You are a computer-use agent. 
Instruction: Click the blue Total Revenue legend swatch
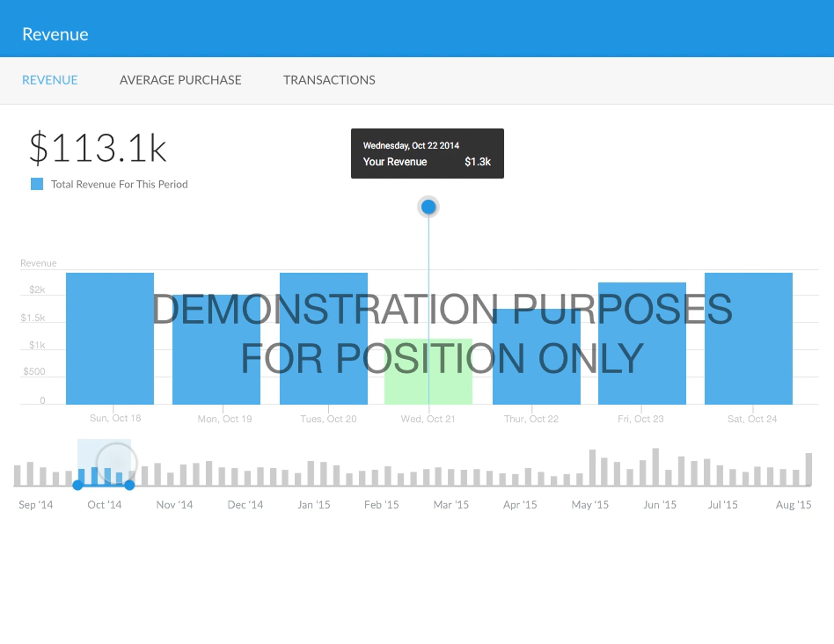click(x=37, y=184)
